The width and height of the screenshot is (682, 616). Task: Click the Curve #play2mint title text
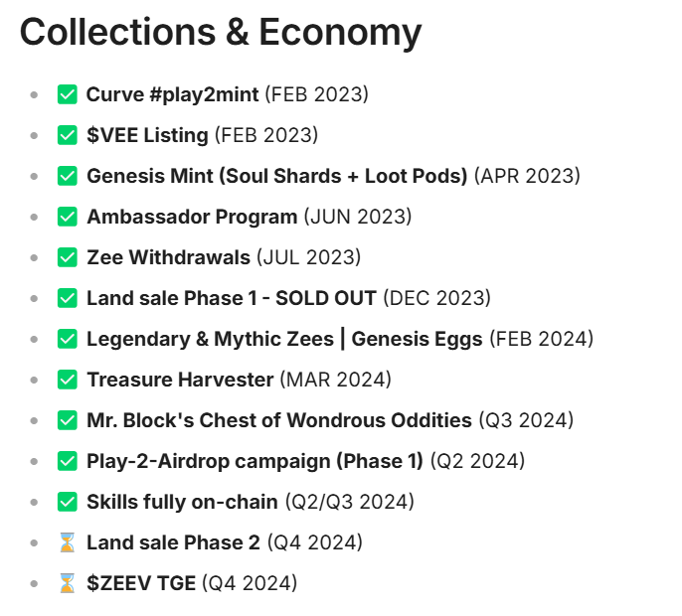[172, 94]
